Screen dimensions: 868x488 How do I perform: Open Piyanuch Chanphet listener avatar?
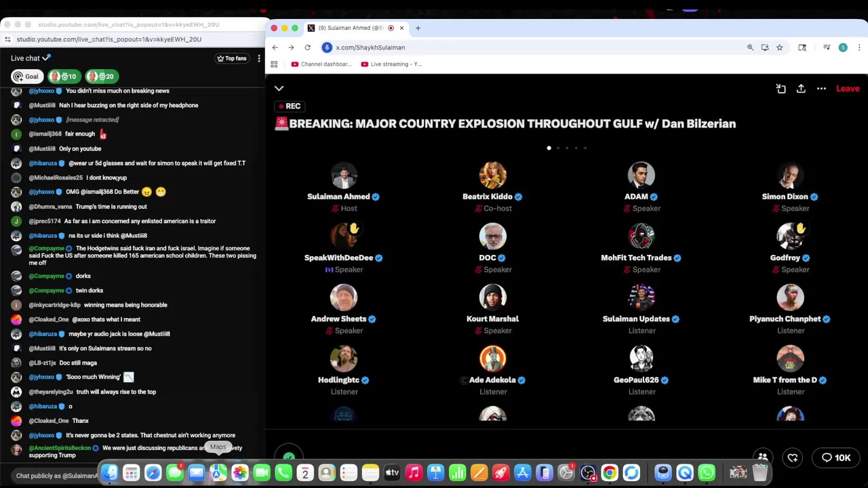790,297
